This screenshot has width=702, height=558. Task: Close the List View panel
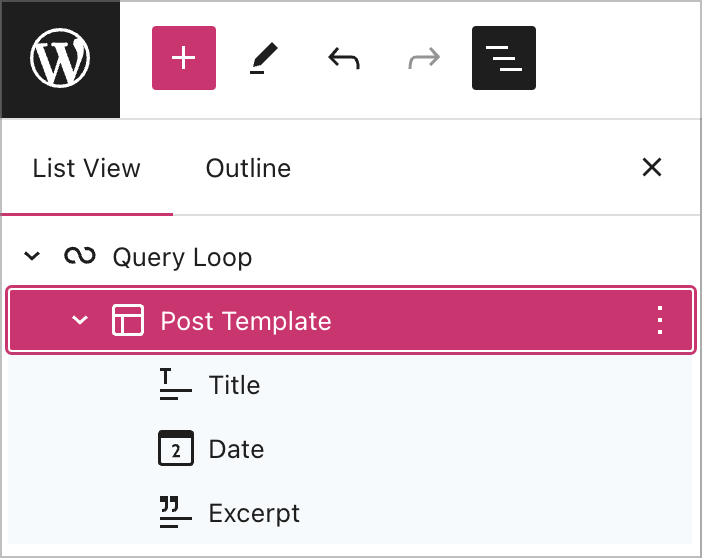[x=652, y=168]
